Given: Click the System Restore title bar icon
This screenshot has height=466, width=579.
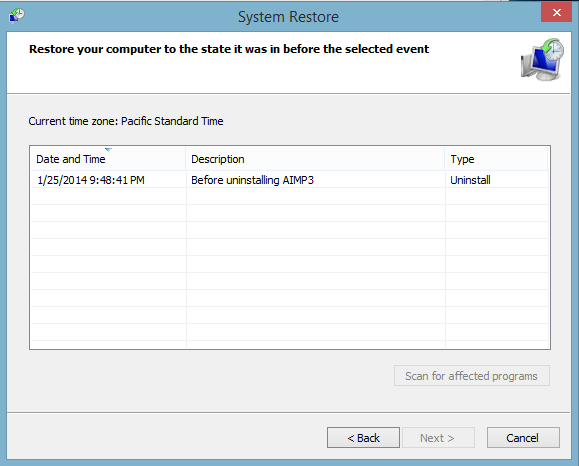Looking at the screenshot, I should (x=17, y=16).
